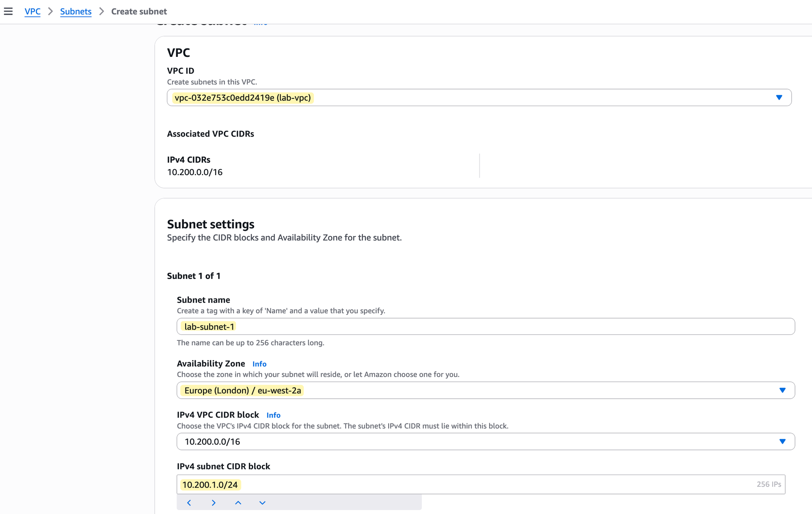The width and height of the screenshot is (812, 514).
Task: Navigate to Subnets breadcrumb
Action: click(76, 11)
